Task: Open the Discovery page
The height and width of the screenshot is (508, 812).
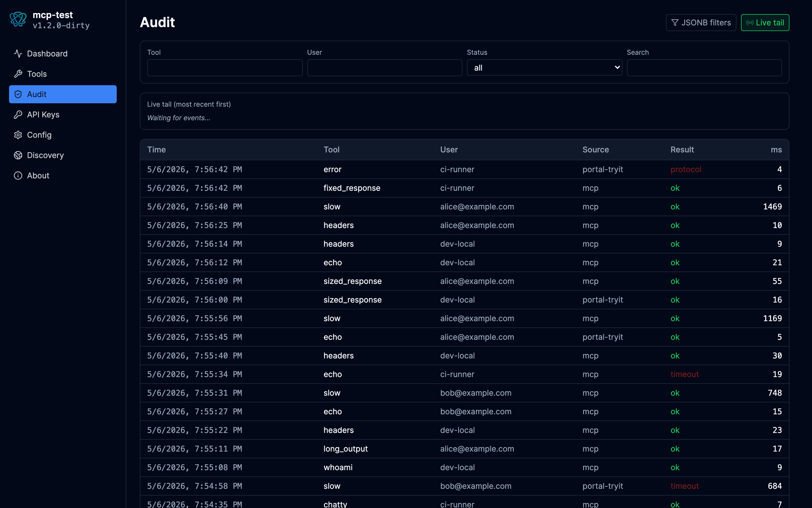Action: point(63,155)
